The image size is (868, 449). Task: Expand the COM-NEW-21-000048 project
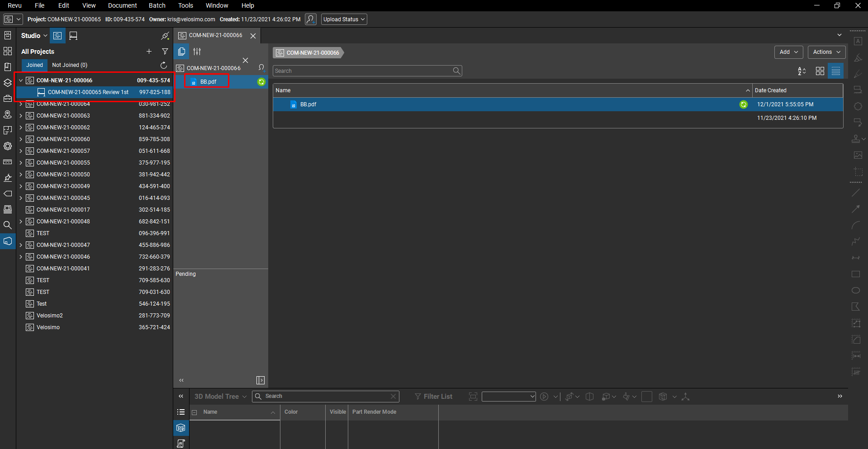click(20, 222)
